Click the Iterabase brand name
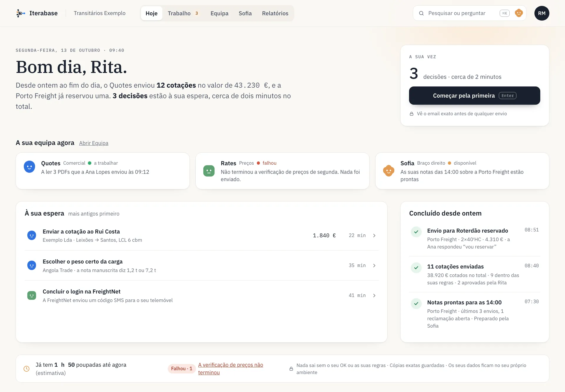565x392 pixels. 44,13
